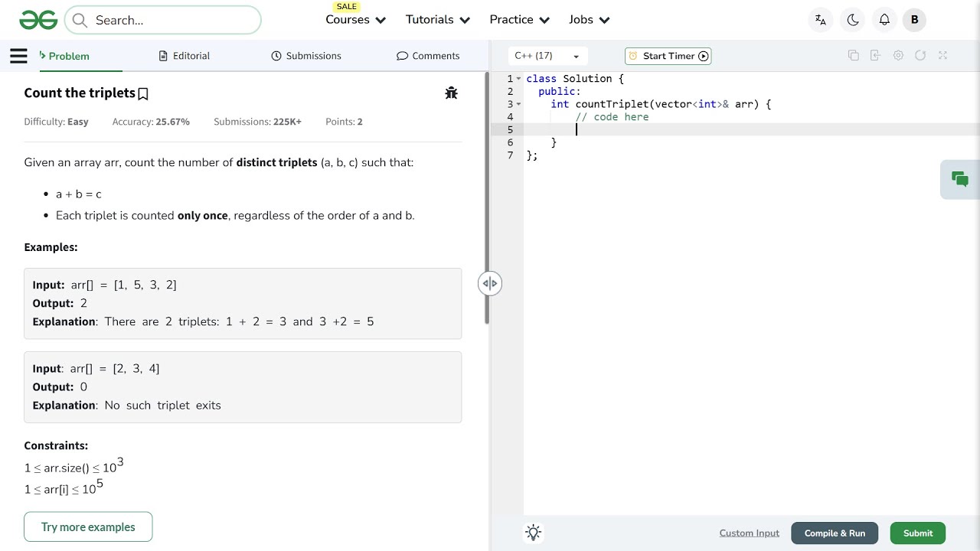Expand editor to fullscreen

(x=942, y=55)
